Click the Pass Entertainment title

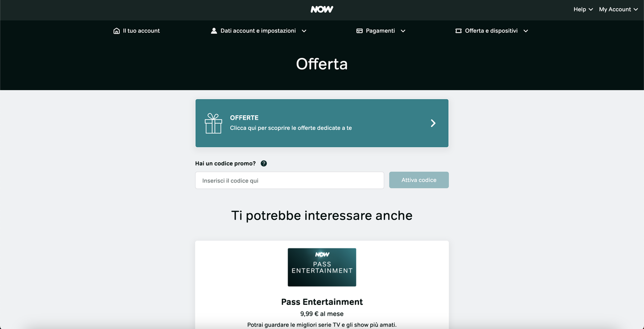click(x=322, y=302)
